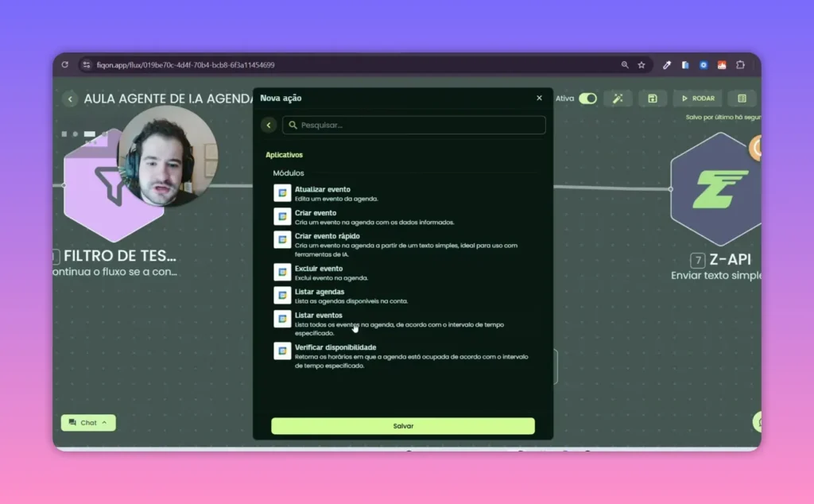This screenshot has width=814, height=504.
Task: Choose the Verificar disponibilidade module
Action: 335,347
